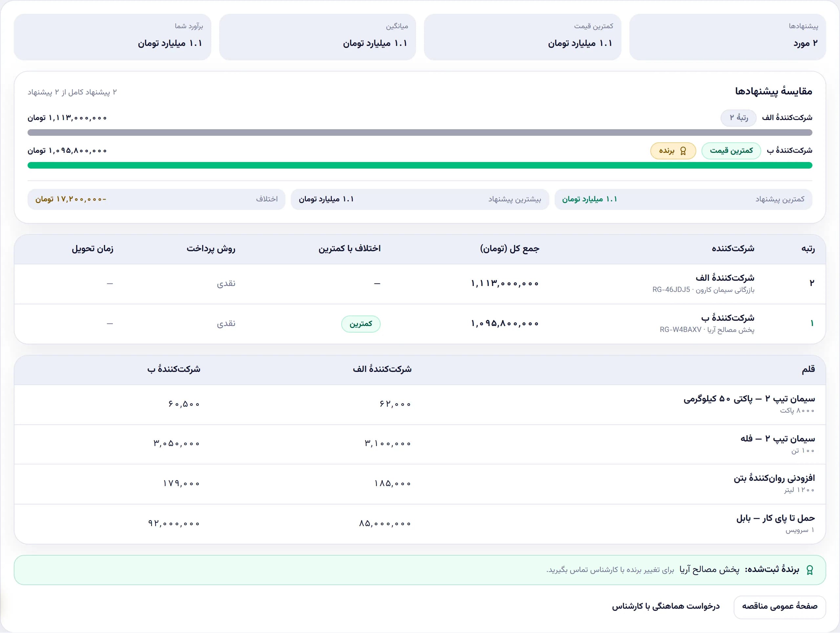
Task: Click the رتبهٔ ۲ badge
Action: click(738, 118)
